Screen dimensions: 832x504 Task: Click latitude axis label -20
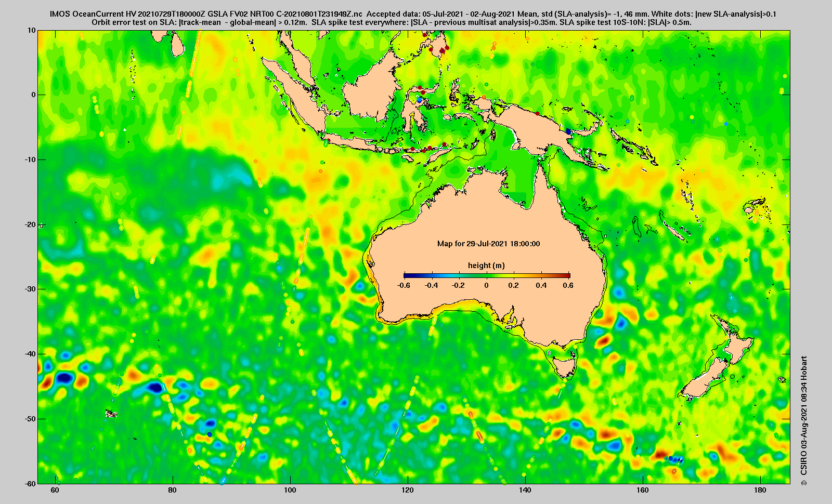tap(31, 224)
